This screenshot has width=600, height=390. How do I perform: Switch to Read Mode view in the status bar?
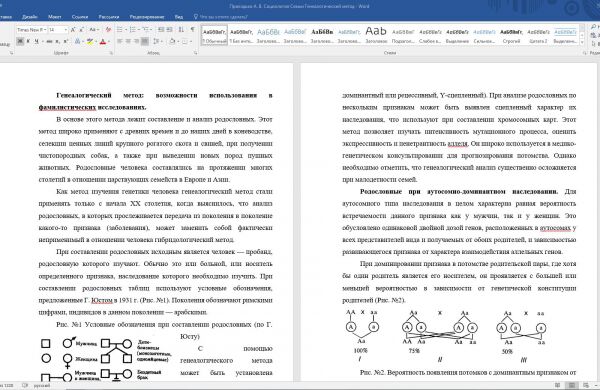point(557,385)
